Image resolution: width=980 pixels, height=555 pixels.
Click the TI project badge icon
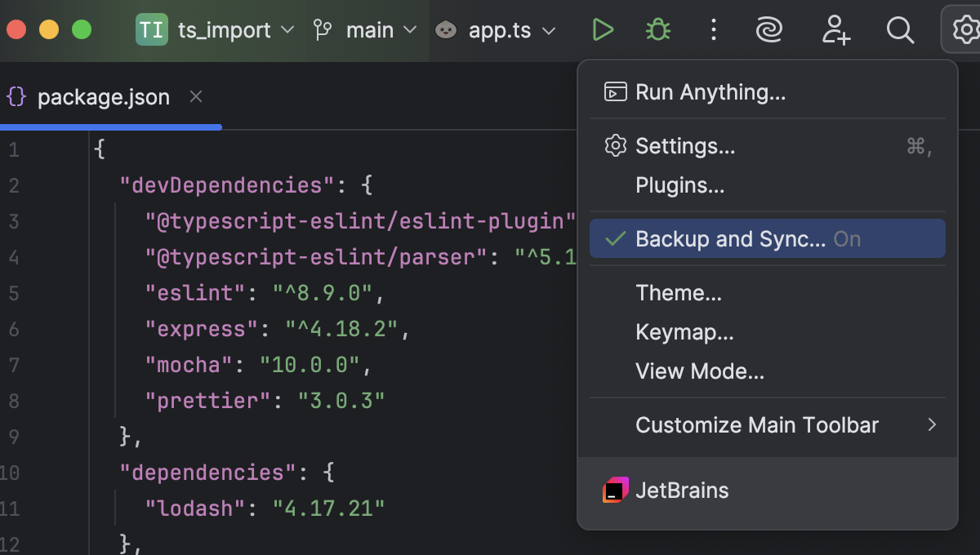(x=152, y=30)
